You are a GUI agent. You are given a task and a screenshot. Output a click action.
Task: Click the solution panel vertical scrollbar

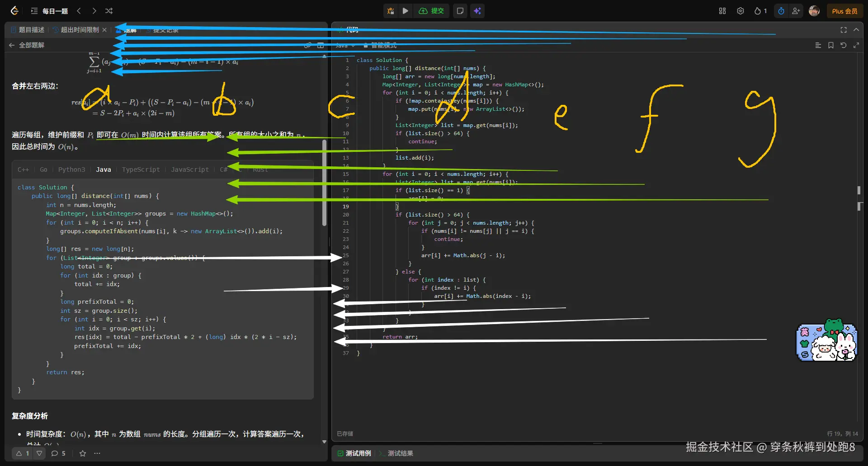(x=324, y=183)
